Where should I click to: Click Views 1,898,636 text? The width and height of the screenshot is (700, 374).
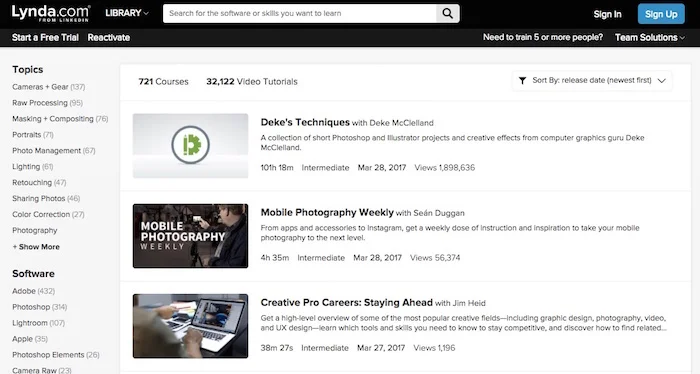coord(445,168)
